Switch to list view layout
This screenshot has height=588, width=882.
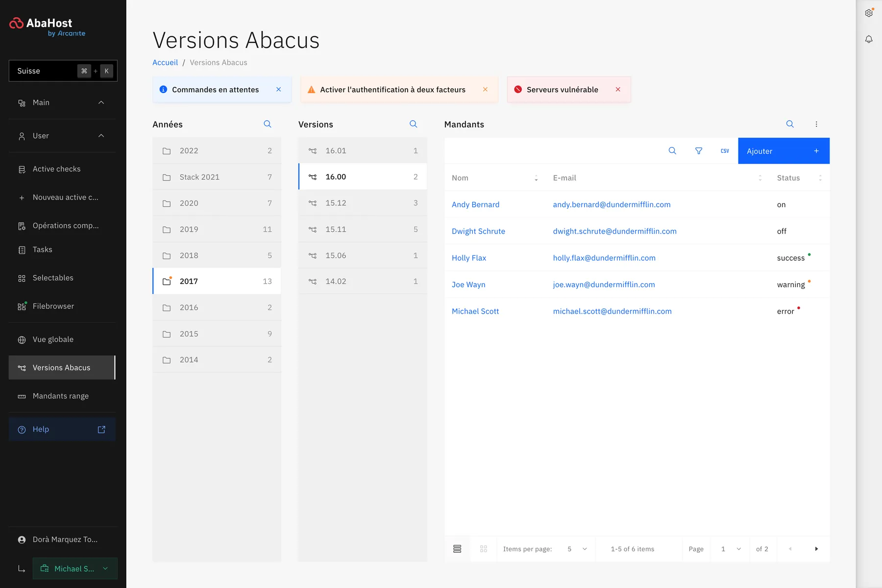457,549
